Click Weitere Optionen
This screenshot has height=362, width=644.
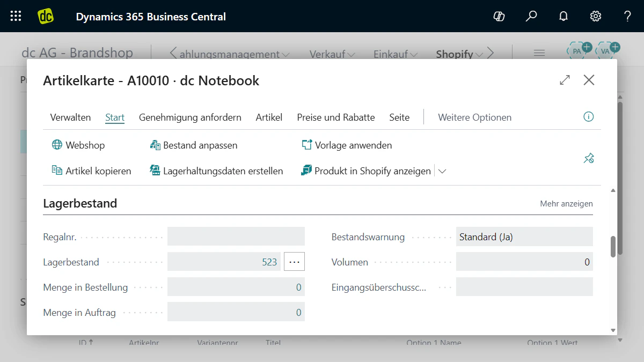point(474,117)
